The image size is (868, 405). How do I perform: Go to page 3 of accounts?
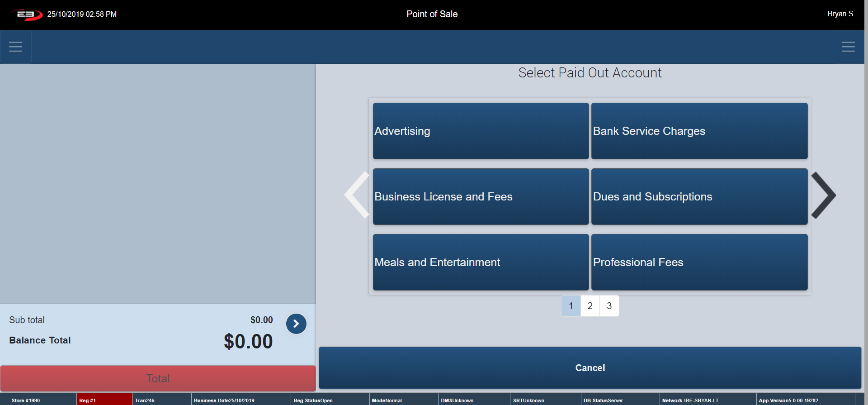tap(609, 306)
